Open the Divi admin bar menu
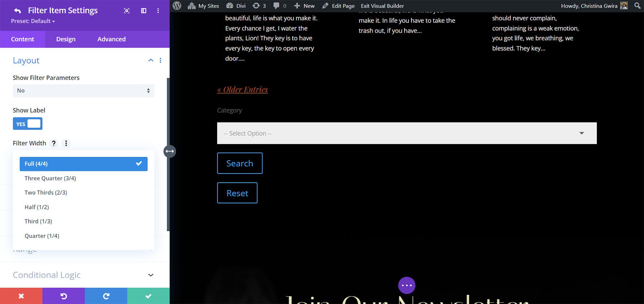This screenshot has width=644, height=304. tap(236, 6)
